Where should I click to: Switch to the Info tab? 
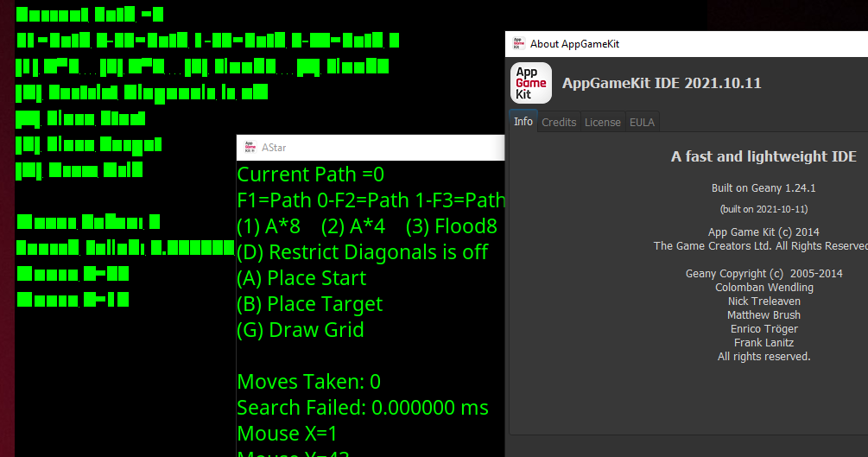[x=523, y=121]
